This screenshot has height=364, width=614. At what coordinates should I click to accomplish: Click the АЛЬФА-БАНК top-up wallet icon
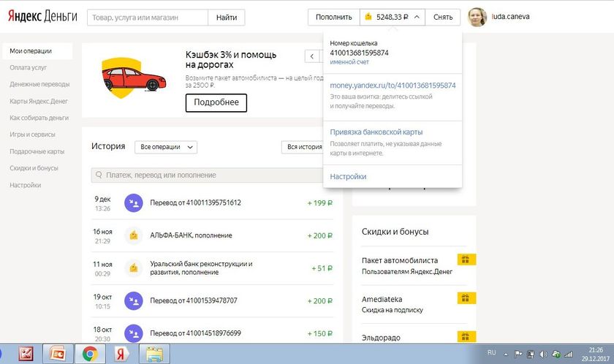[134, 235]
